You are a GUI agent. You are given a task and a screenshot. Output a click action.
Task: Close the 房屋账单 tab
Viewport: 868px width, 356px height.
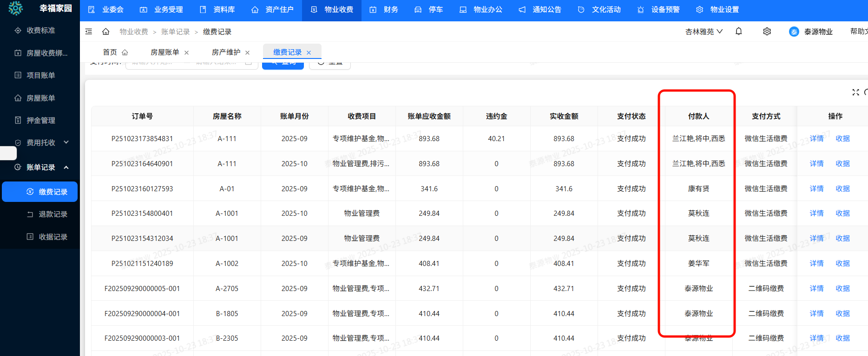pos(187,53)
